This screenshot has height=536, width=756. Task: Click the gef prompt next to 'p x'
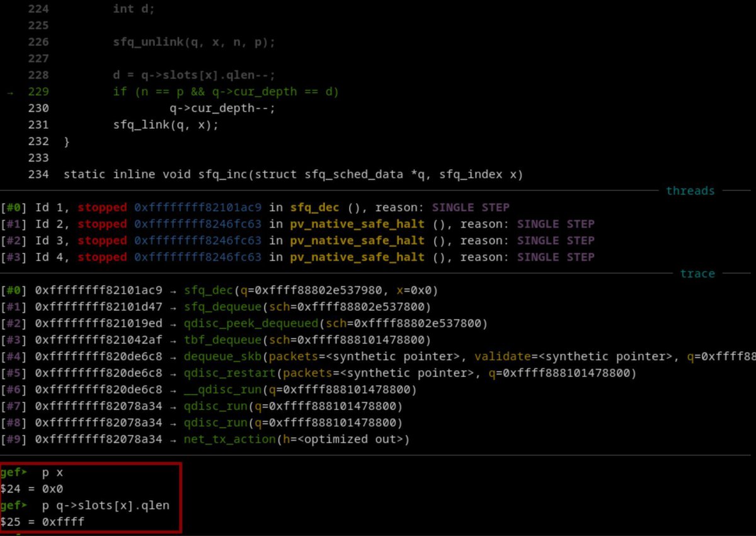tap(13, 472)
